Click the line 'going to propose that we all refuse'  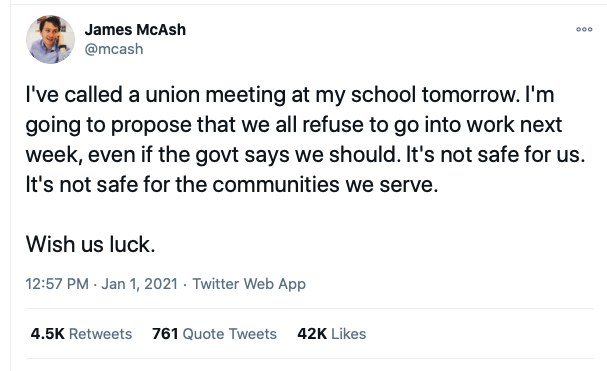[x=294, y=125]
